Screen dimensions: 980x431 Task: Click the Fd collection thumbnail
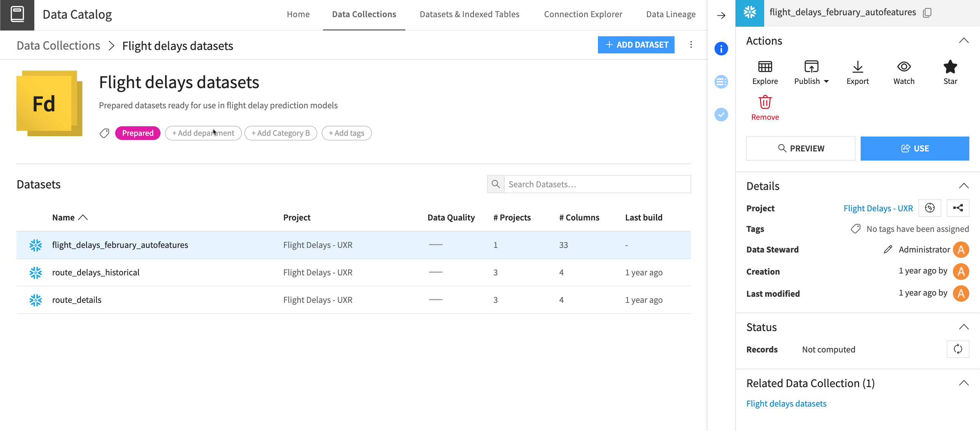(49, 103)
